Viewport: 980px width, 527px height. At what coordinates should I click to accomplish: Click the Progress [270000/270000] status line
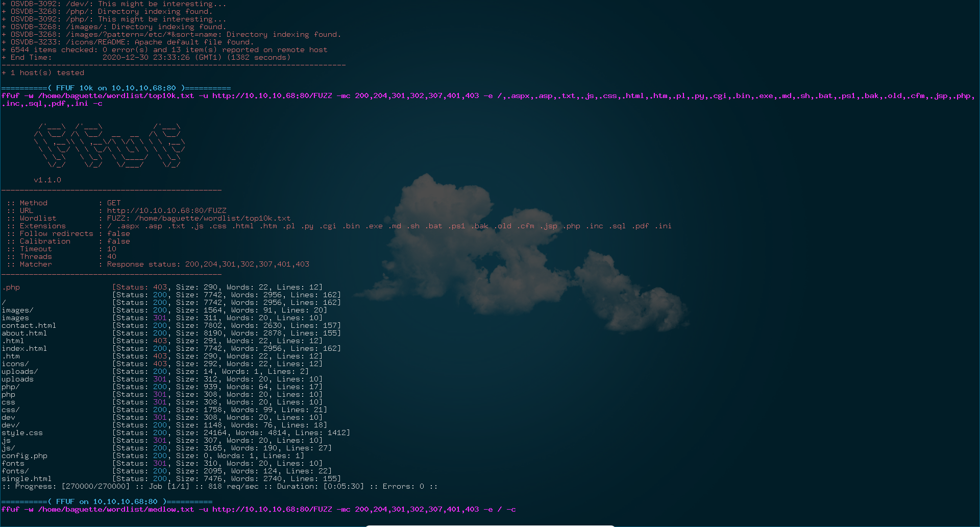(x=219, y=487)
